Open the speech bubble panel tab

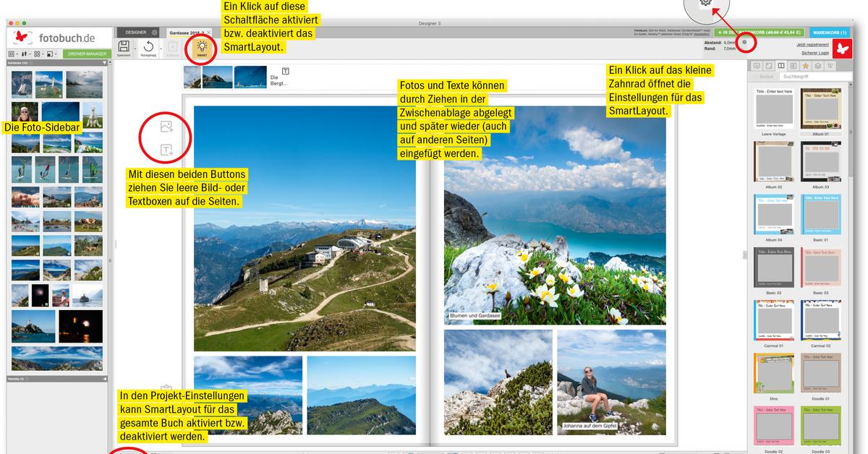(757, 66)
